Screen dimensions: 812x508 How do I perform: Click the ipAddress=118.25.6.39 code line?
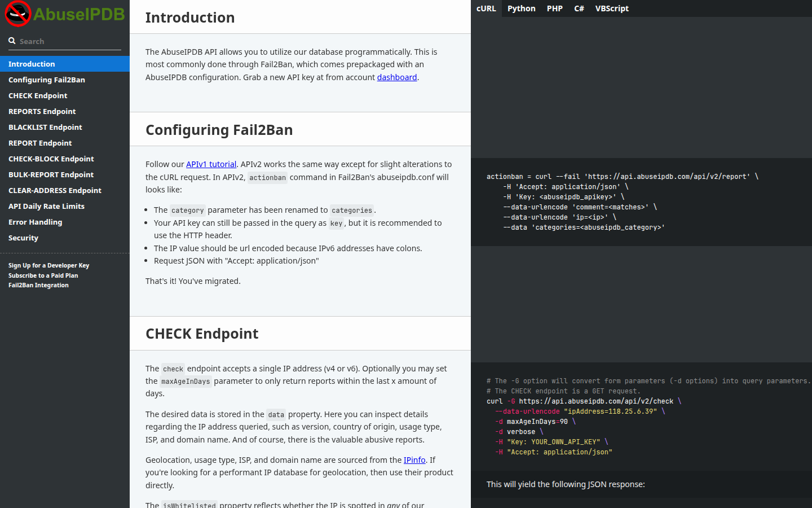click(580, 411)
